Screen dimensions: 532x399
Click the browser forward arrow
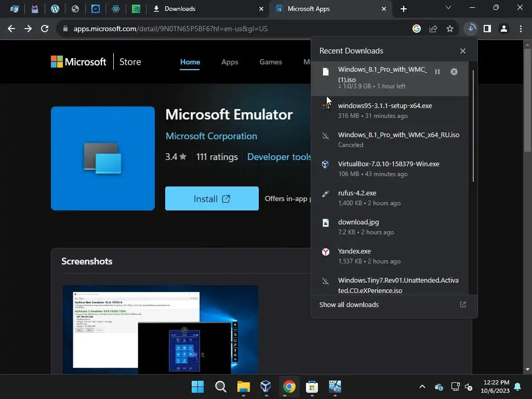pyautogui.click(x=28, y=29)
